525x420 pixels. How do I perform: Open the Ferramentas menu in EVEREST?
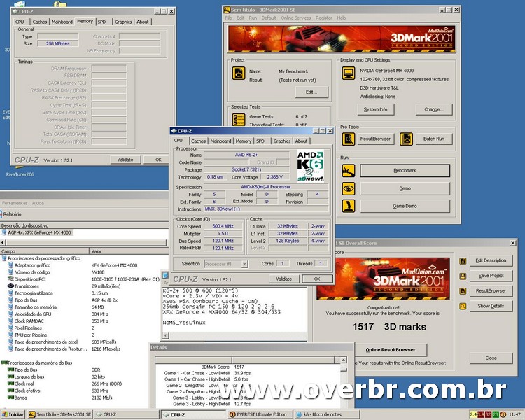pyautogui.click(x=15, y=203)
